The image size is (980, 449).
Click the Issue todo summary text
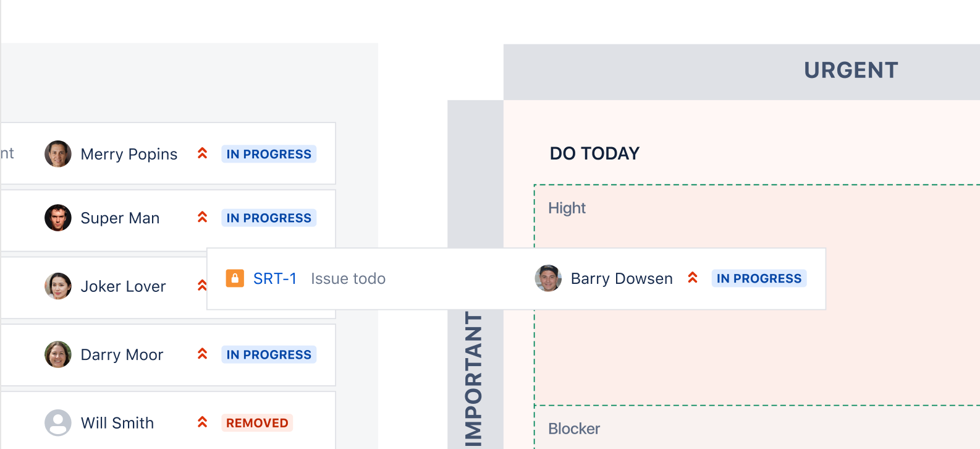[348, 279]
